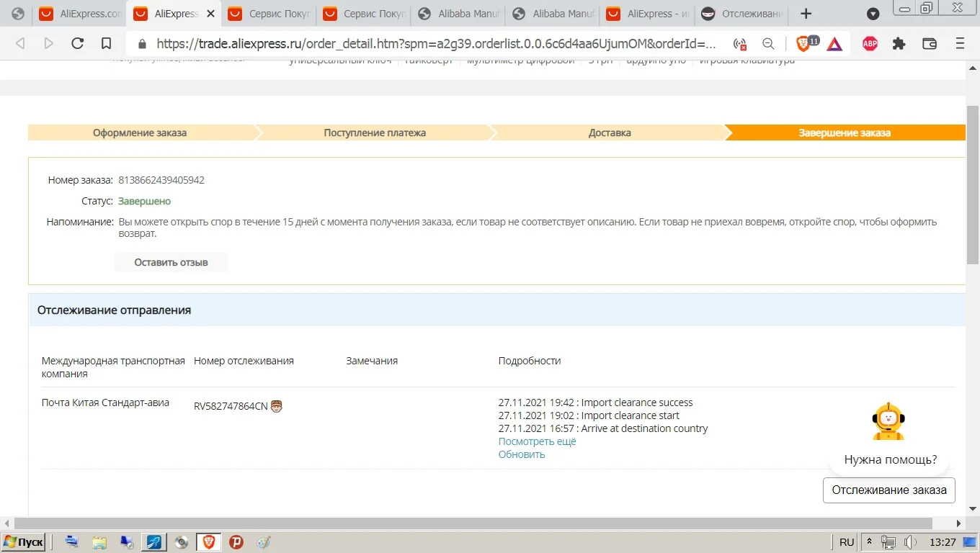Open the Пуск start menu
The height and width of the screenshot is (553, 980).
(24, 542)
